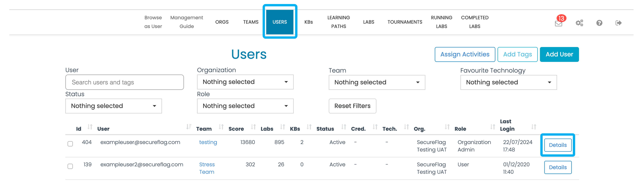Click the help question mark icon
Viewport: 644px width, 190px height.
pos(599,23)
